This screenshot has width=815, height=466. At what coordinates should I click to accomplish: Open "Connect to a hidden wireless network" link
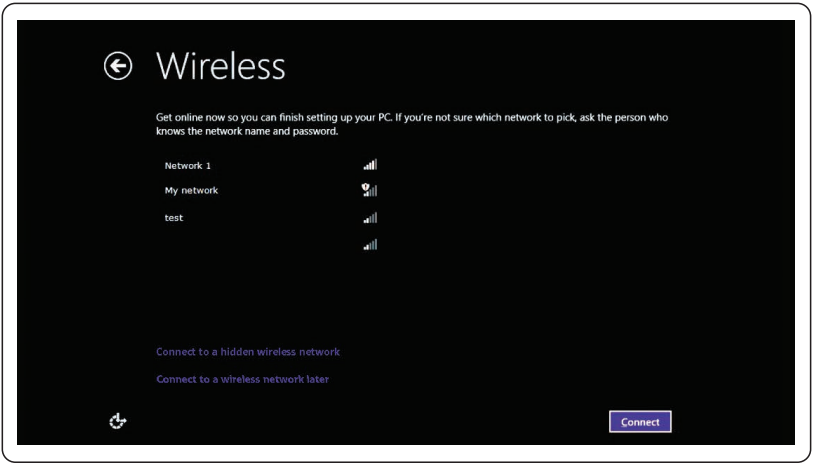click(x=248, y=352)
